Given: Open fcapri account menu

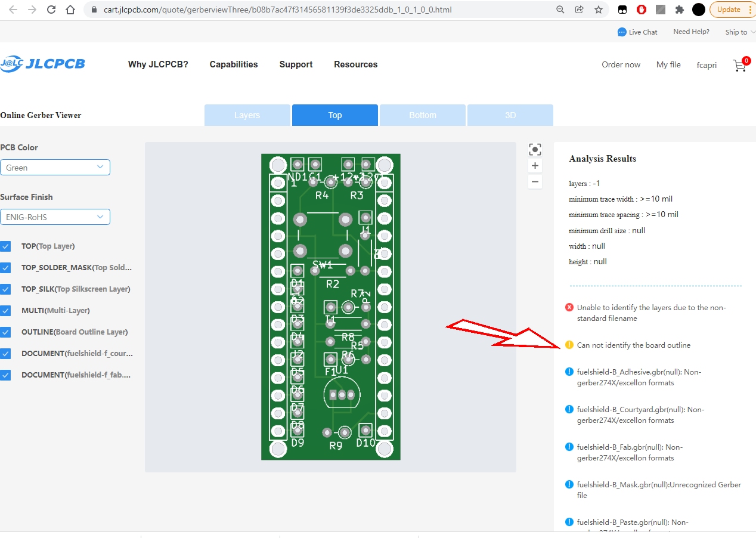Looking at the screenshot, I should click(x=707, y=65).
